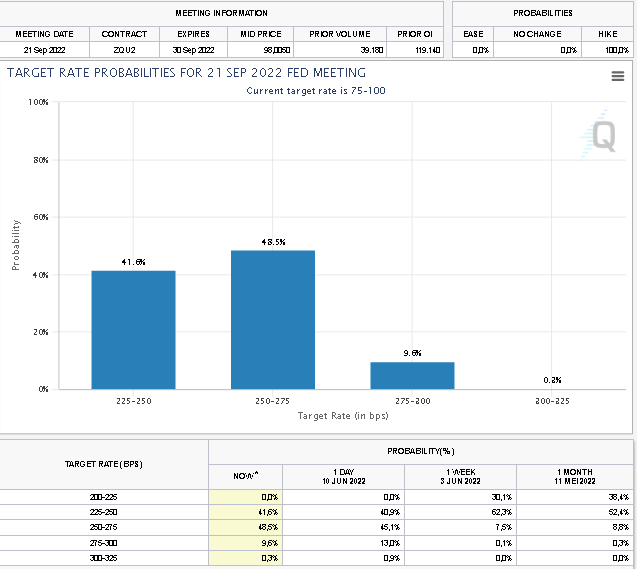Click the ZQU2 contract cell

(124, 49)
